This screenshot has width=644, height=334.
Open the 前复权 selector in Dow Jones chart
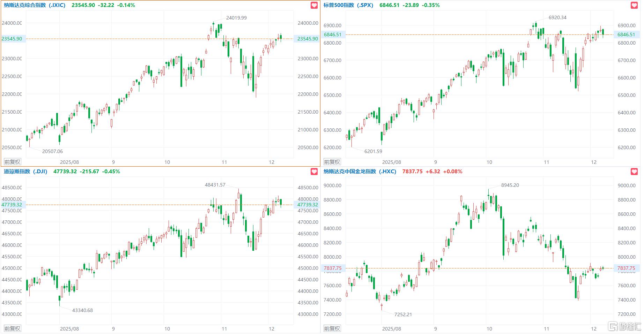pyautogui.click(x=12, y=328)
